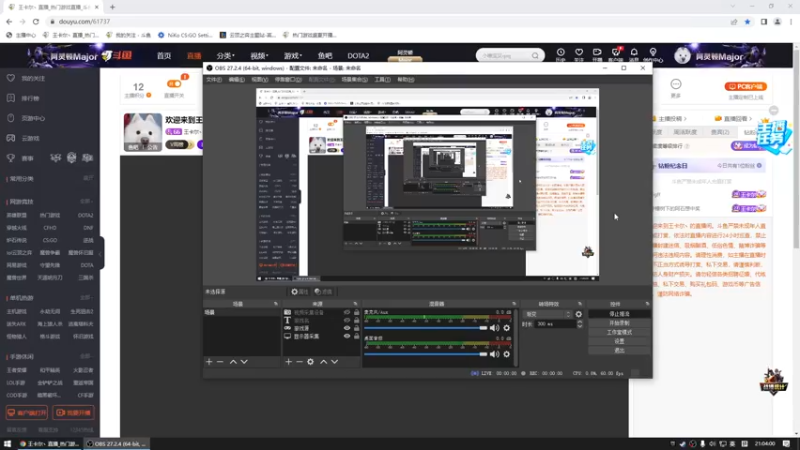
Task: Mute the Mic/Aux channel speaker icon
Action: click(x=494, y=328)
